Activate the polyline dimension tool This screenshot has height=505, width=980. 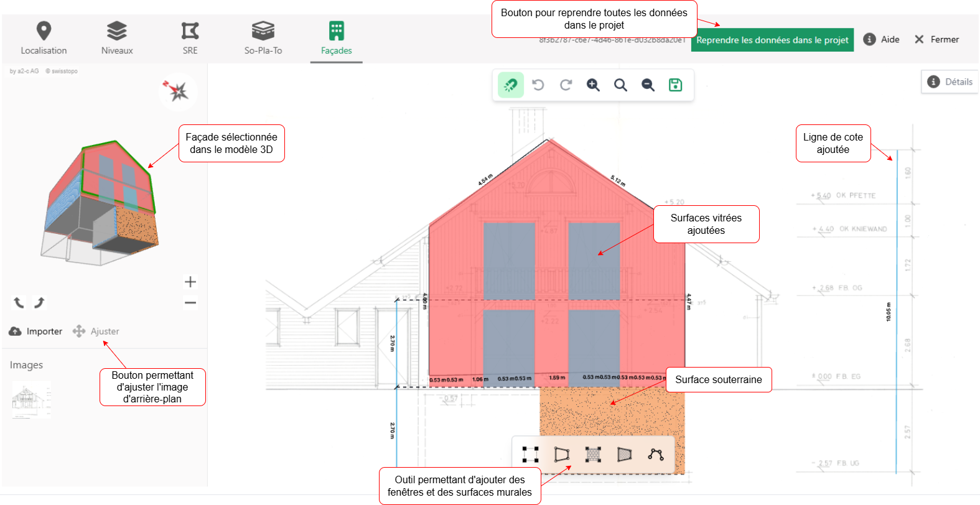pyautogui.click(x=655, y=455)
